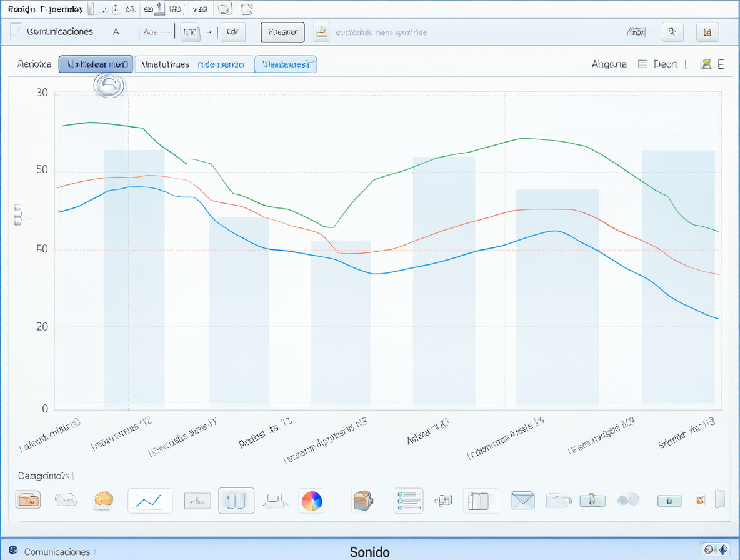740x560 pixels.
Task: Click the laptop icon in the bottom row
Action: pyautogui.click(x=276, y=501)
